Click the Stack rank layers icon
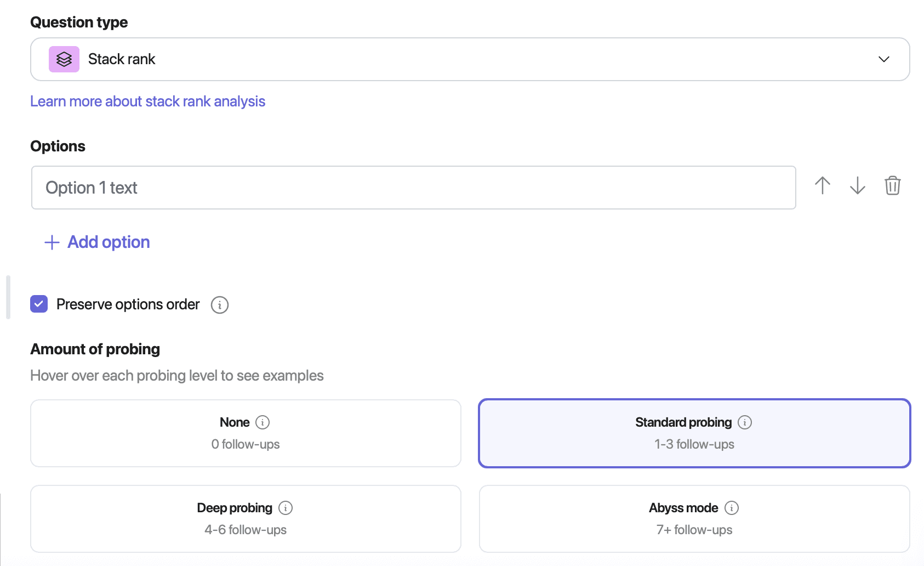This screenshot has width=924, height=566. tap(64, 59)
